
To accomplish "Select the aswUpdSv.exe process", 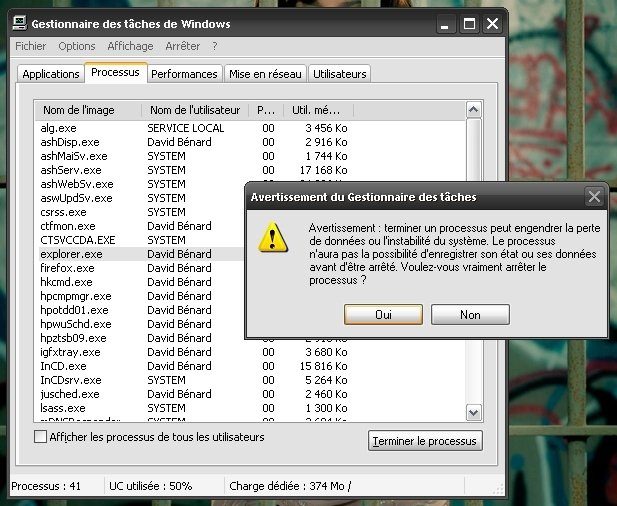I will 76,198.
